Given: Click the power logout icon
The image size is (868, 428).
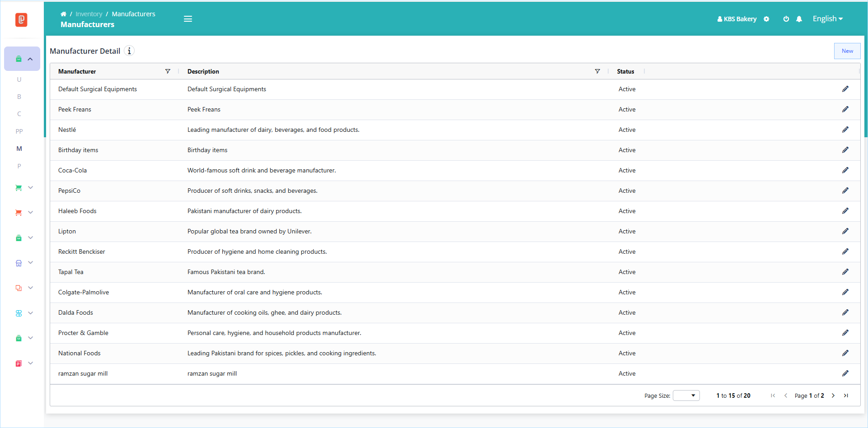Looking at the screenshot, I should pyautogui.click(x=786, y=19).
